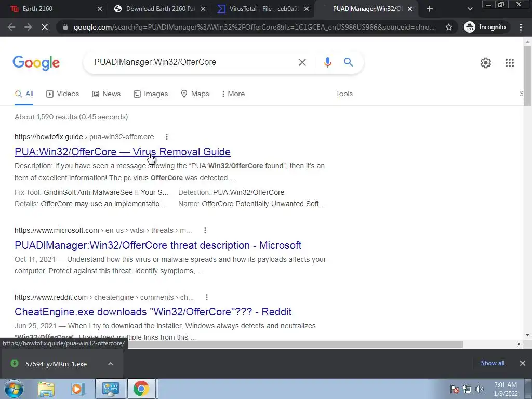The height and width of the screenshot is (399, 532).
Task: Open search Tools
Action: (344, 94)
